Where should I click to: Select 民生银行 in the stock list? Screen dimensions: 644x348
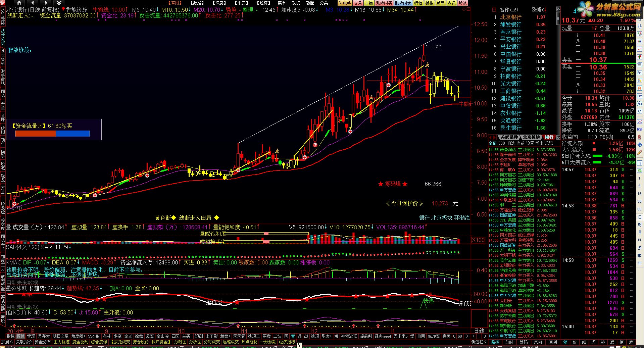click(x=511, y=128)
